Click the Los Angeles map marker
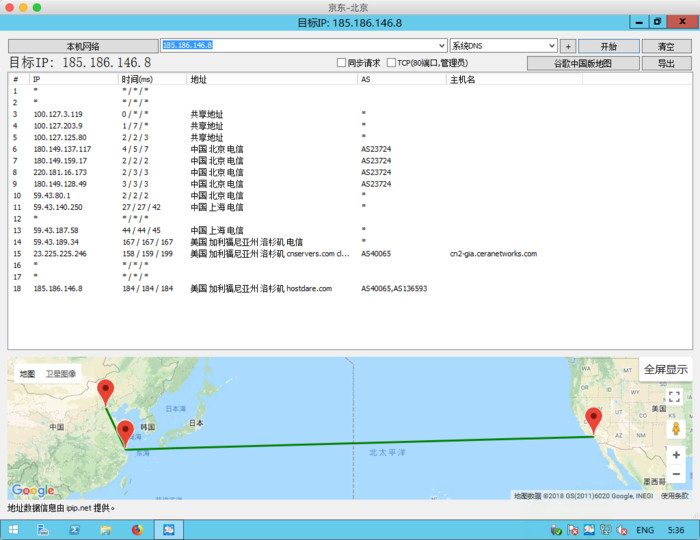 coord(593,420)
